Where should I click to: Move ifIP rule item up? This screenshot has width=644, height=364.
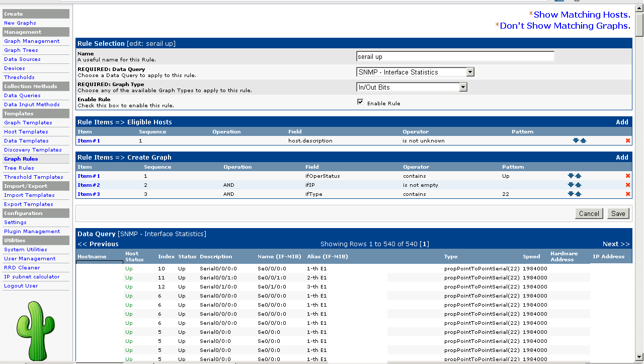(x=578, y=185)
